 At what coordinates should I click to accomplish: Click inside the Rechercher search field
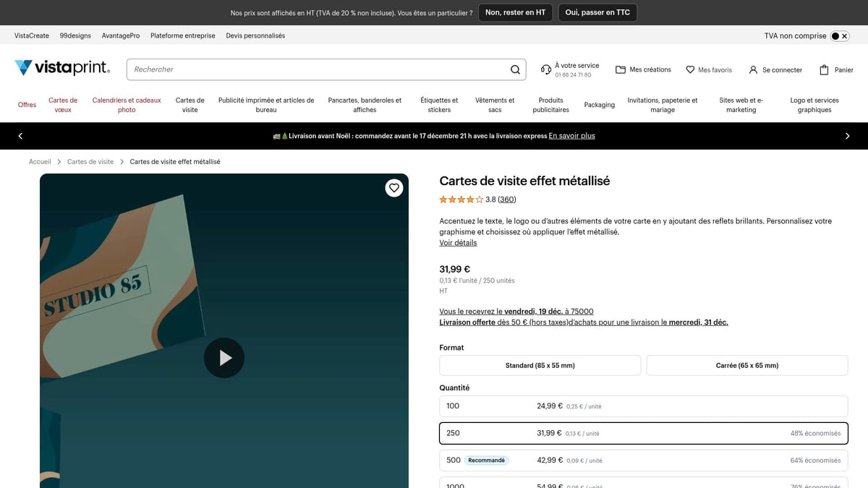pyautogui.click(x=289, y=69)
